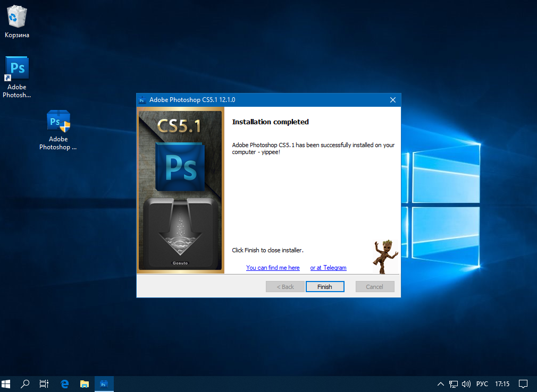Click the Cancel button in installer
Screen dimensions: 537x392
pos(375,287)
